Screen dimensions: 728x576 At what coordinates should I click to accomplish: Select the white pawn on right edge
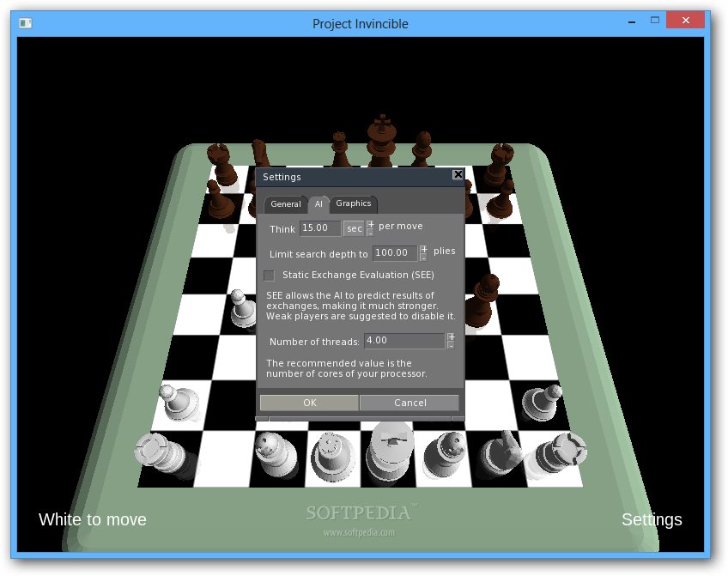click(542, 402)
